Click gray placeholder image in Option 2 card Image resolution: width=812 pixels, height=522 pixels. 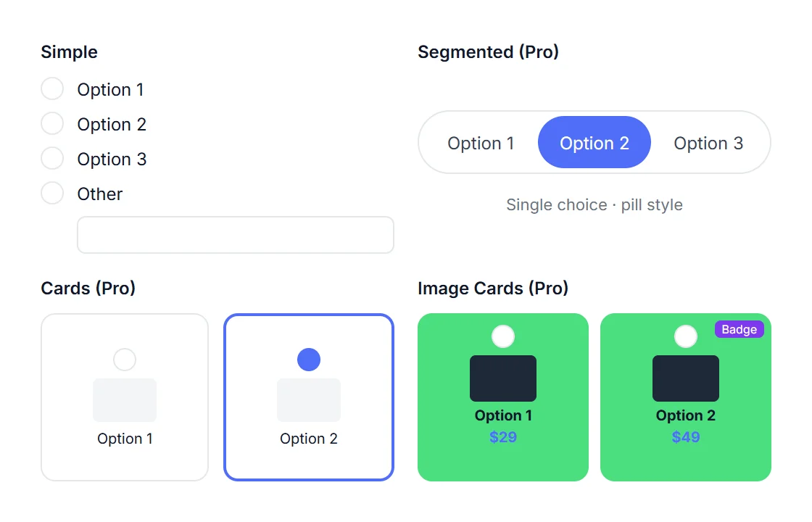tap(309, 399)
